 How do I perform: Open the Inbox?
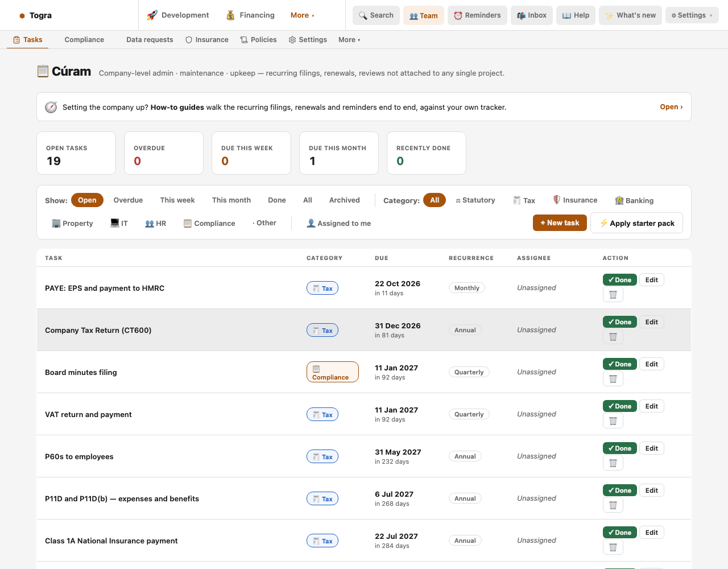pyautogui.click(x=532, y=15)
